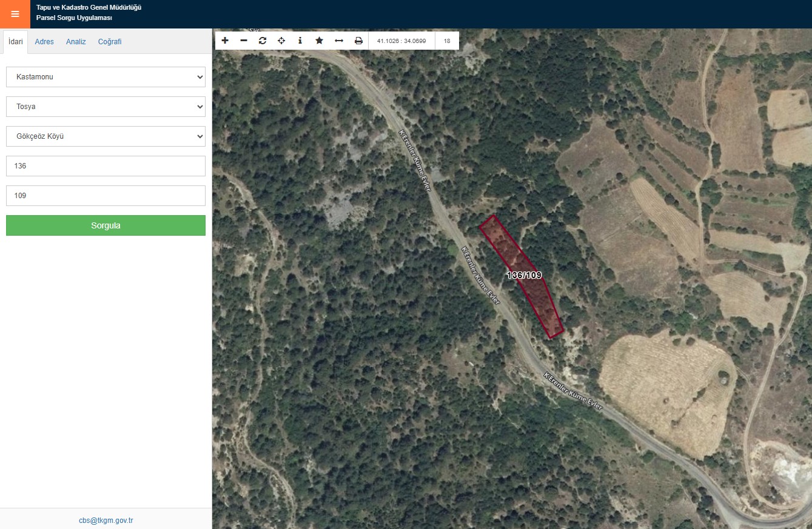The image size is (812, 529).
Task: Open the info tool icon
Action: point(300,41)
